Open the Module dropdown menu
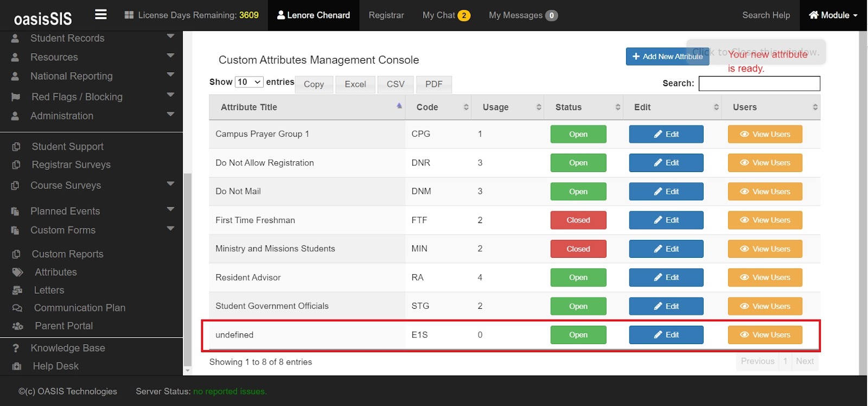The width and height of the screenshot is (868, 406). [x=833, y=15]
